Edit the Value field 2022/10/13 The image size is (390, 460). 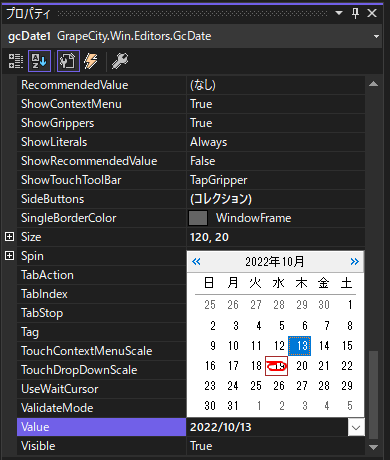click(267, 427)
